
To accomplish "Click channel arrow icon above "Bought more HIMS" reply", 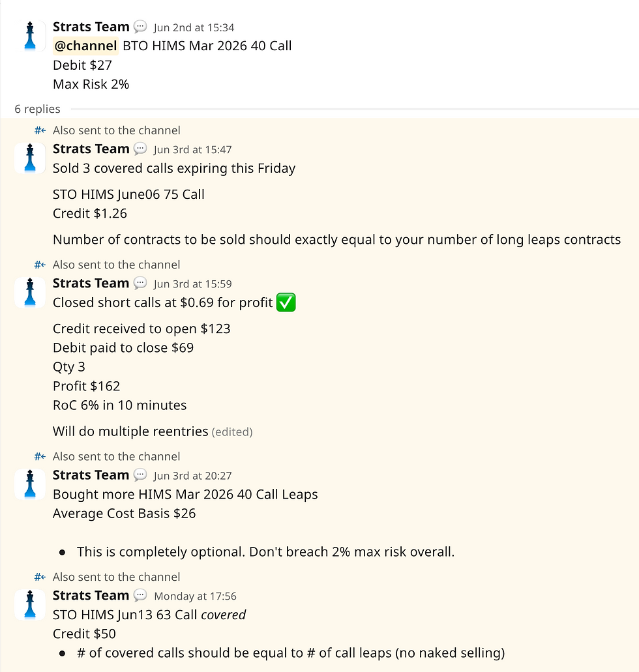I will pyautogui.click(x=39, y=456).
